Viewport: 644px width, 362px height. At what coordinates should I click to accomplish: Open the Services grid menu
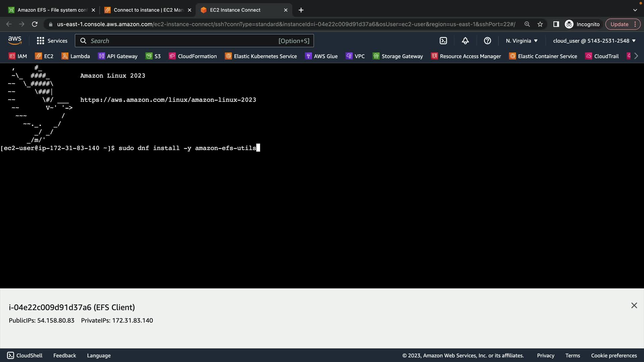52,41
